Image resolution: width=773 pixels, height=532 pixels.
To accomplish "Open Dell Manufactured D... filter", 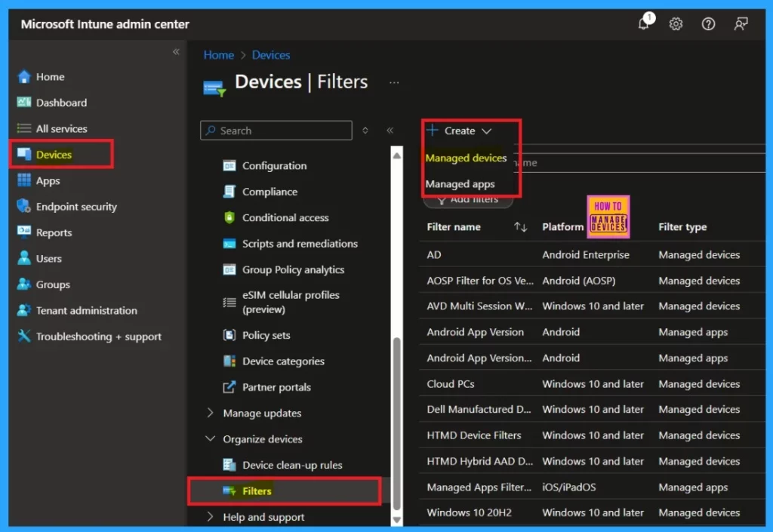I will [479, 409].
